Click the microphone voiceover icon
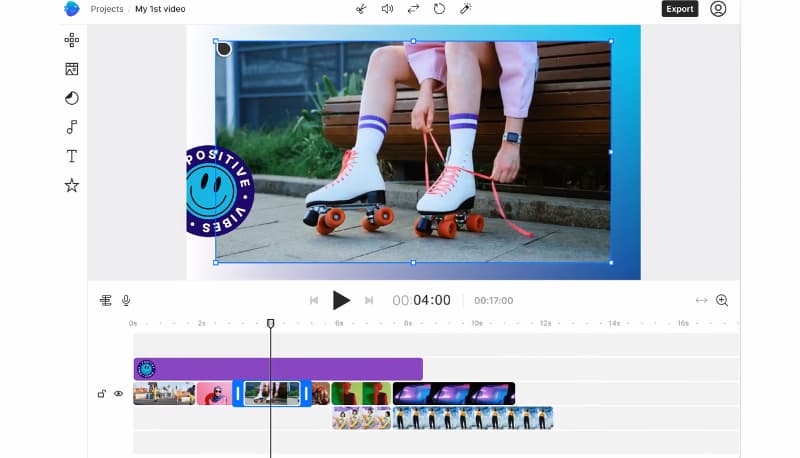This screenshot has height=458, width=800. (x=126, y=300)
